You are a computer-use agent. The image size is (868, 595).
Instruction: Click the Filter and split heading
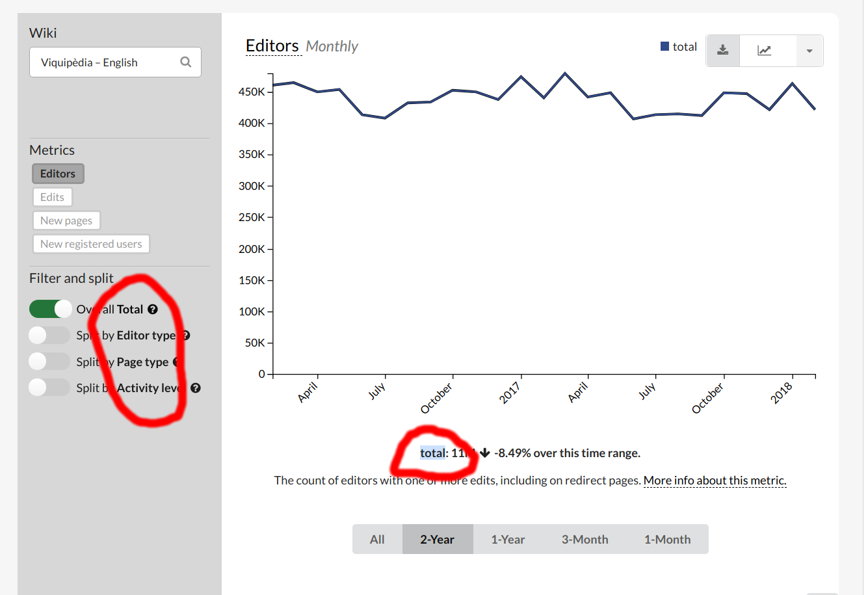point(72,278)
